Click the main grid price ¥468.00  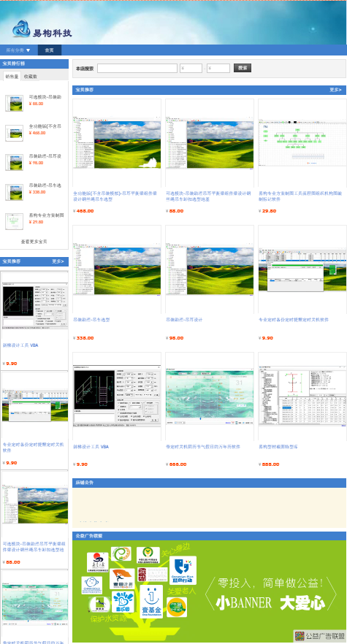point(83,211)
